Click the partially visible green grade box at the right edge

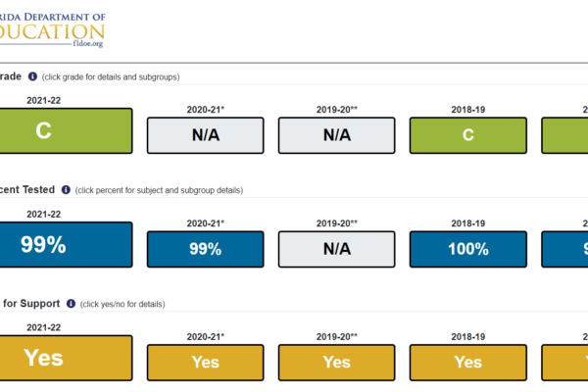coord(564,135)
